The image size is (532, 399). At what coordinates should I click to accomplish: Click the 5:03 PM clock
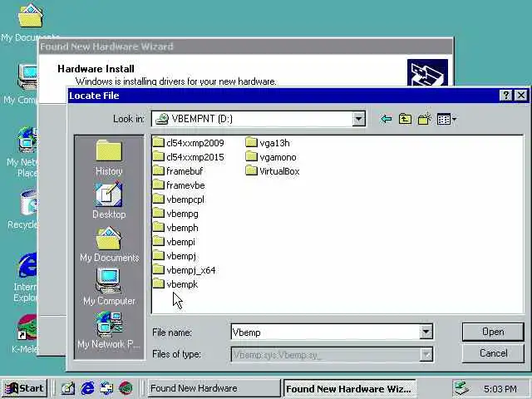pos(500,389)
